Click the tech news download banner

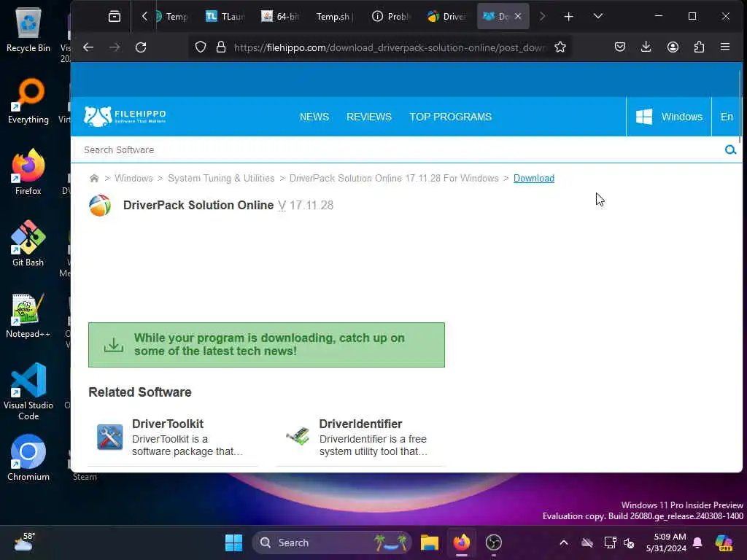(x=266, y=345)
